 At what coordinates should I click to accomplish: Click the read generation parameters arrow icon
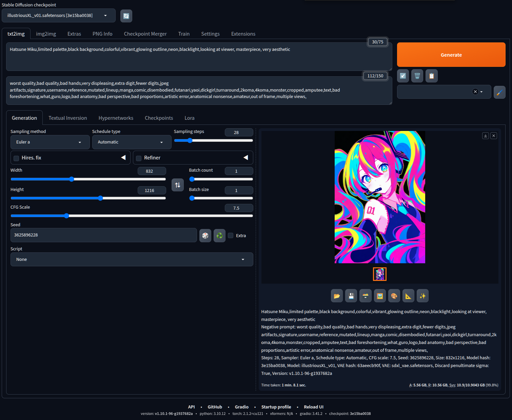(x=403, y=76)
